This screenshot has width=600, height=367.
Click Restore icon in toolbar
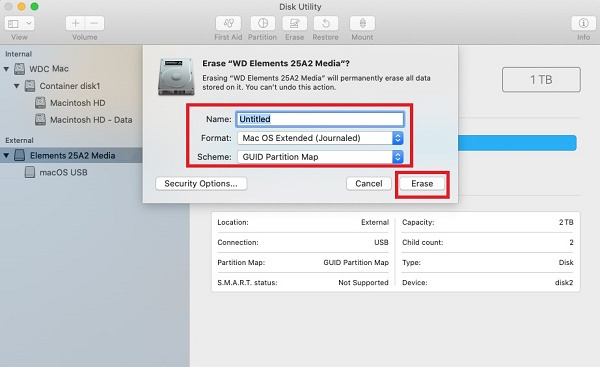[326, 24]
